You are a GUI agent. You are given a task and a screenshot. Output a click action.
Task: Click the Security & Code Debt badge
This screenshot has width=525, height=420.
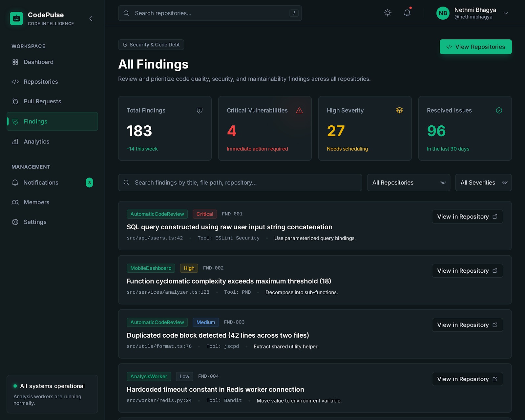pyautogui.click(x=151, y=45)
